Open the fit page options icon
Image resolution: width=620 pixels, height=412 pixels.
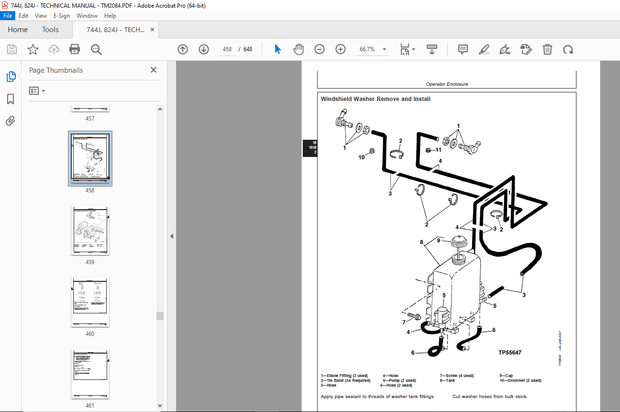coord(407,49)
